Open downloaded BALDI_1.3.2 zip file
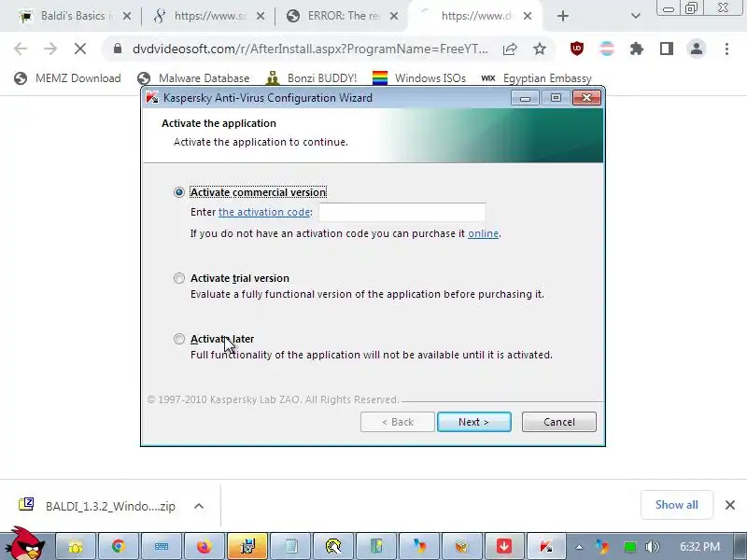This screenshot has width=747, height=560. (x=97, y=506)
